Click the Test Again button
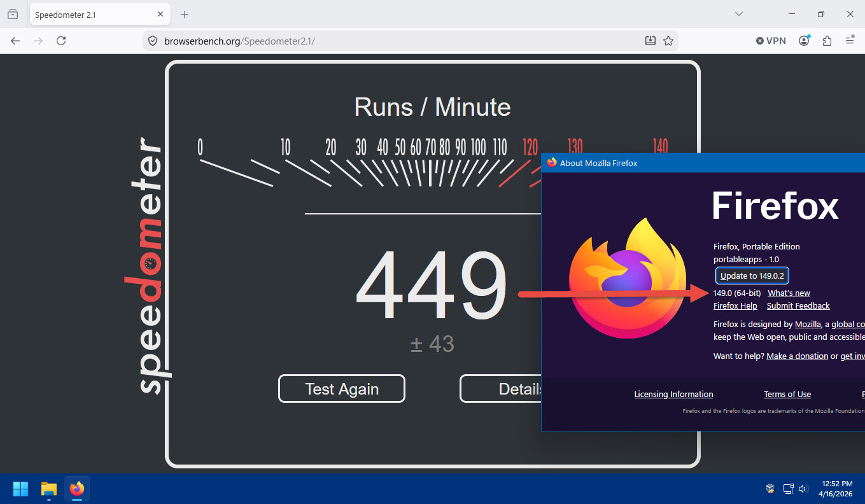Screen dimensions: 865x504 click(x=341, y=389)
